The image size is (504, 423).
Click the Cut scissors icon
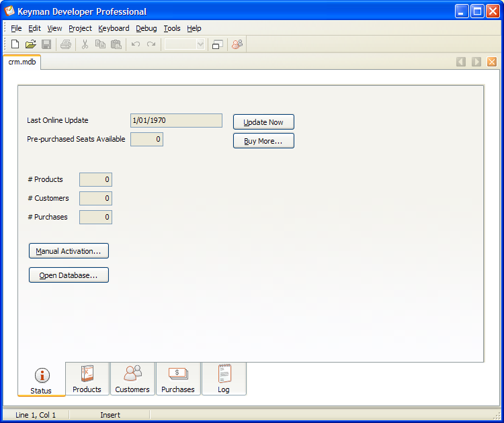point(85,44)
